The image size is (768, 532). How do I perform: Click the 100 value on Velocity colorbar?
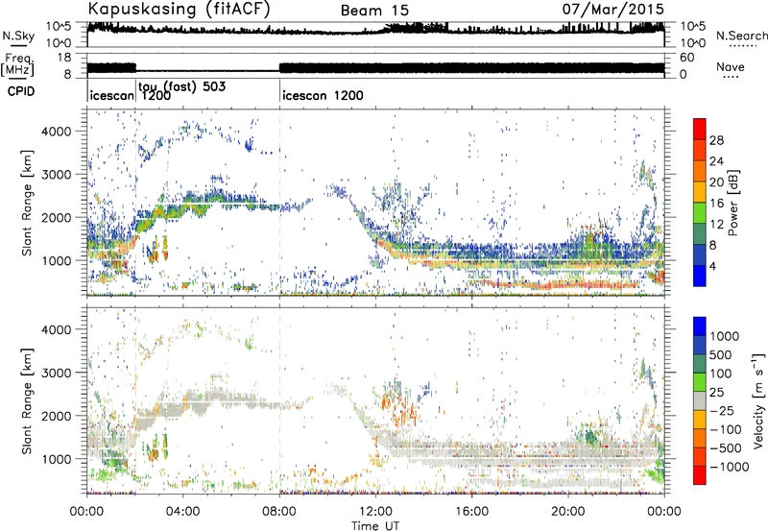pyautogui.click(x=722, y=374)
